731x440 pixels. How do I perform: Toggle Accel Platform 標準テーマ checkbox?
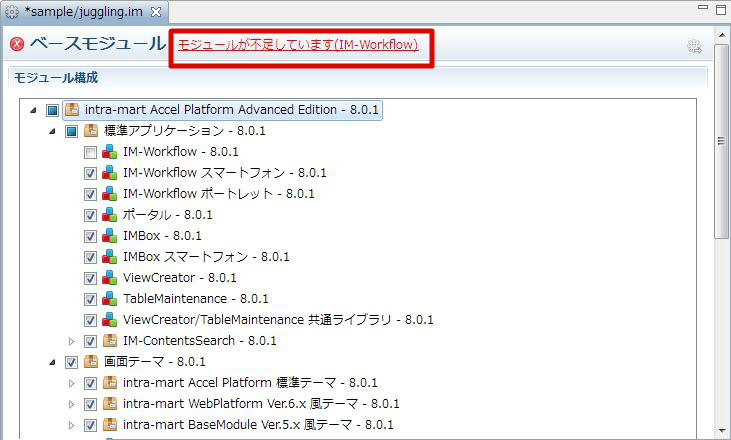click(x=90, y=383)
